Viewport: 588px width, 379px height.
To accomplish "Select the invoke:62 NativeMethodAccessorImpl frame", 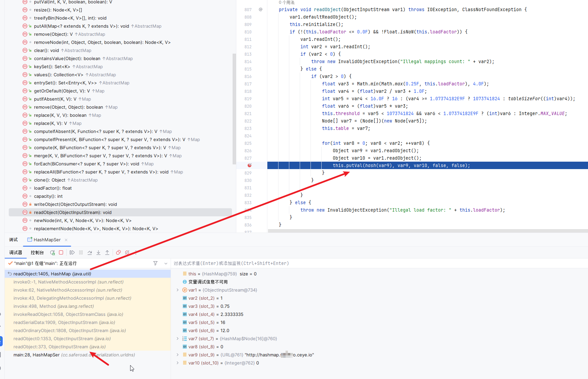I will click(88, 290).
